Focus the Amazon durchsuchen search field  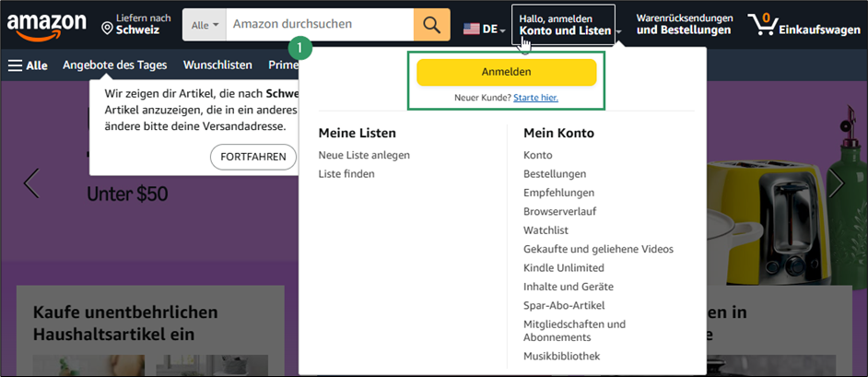[x=320, y=25]
